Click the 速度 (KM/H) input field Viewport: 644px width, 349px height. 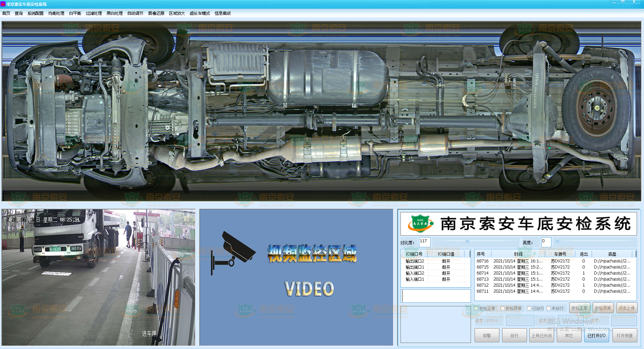point(520,321)
